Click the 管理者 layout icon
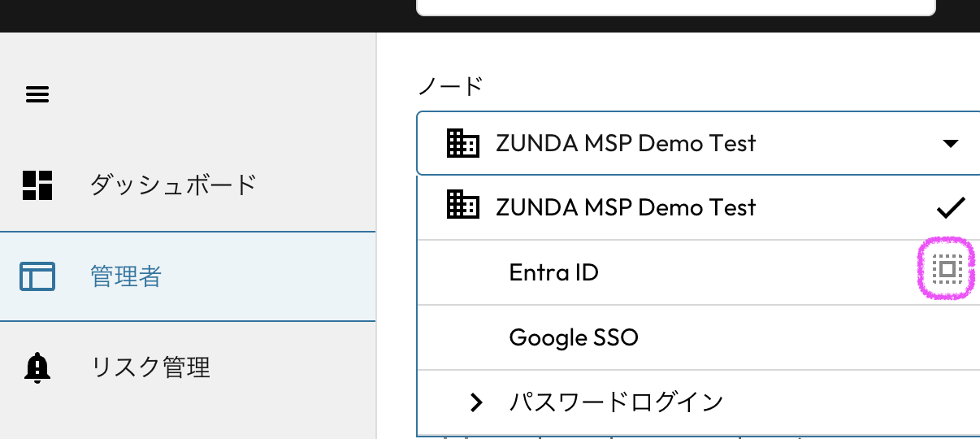This screenshot has width=980, height=439. tap(37, 276)
